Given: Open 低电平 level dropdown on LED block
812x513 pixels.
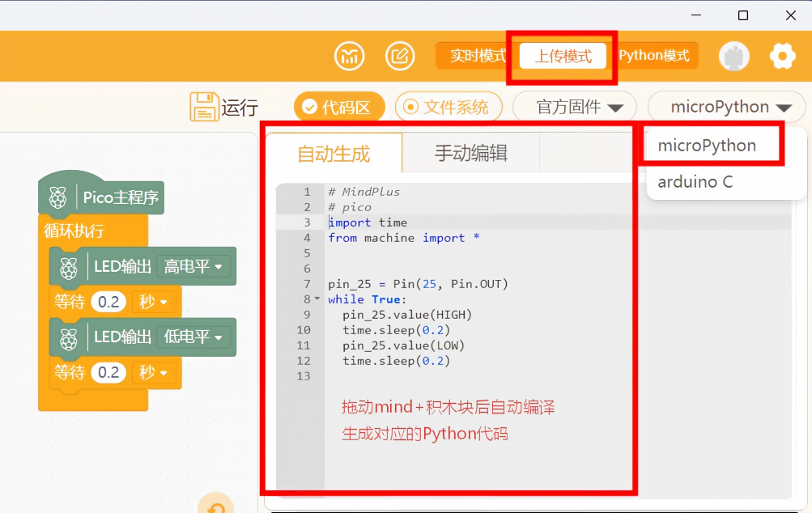Looking at the screenshot, I should pyautogui.click(x=193, y=337).
